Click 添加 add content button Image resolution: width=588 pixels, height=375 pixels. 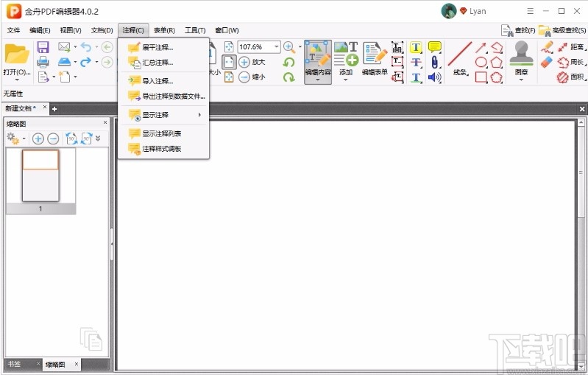(x=346, y=61)
